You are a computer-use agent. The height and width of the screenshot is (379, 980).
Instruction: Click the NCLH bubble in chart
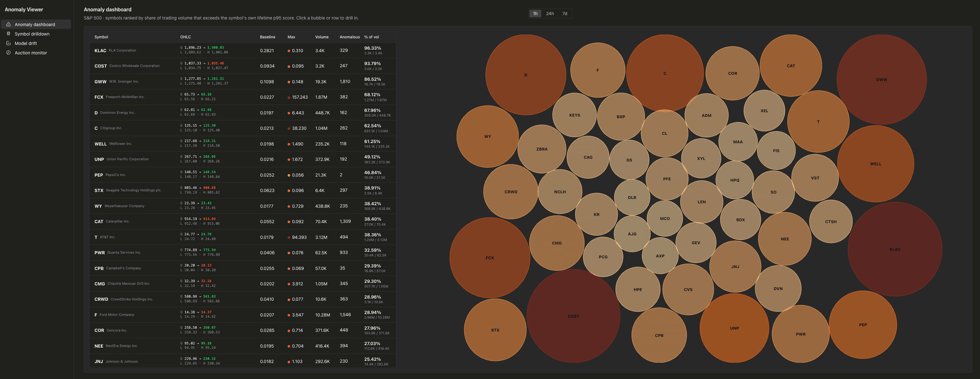pos(560,192)
